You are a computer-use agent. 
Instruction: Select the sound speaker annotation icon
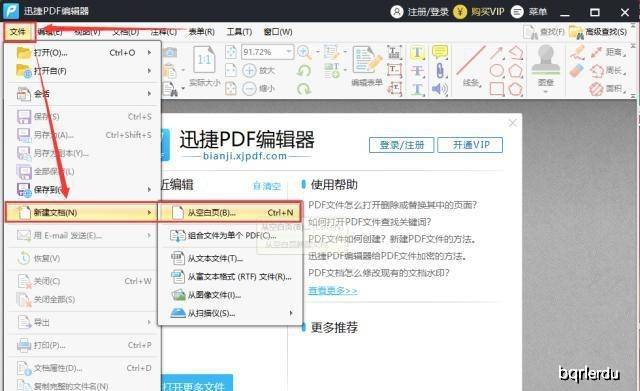pyautogui.click(x=440, y=89)
